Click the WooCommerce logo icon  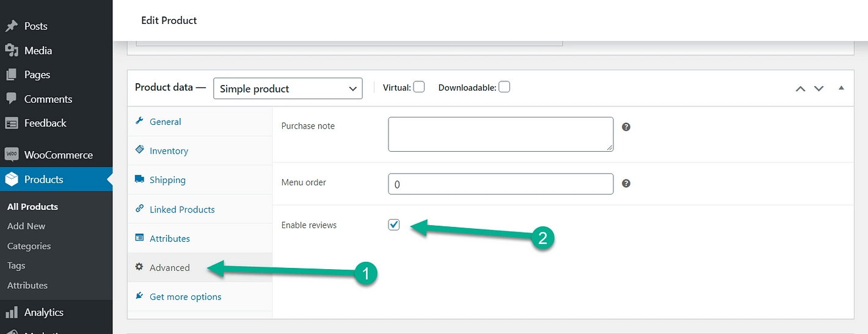[x=12, y=155]
